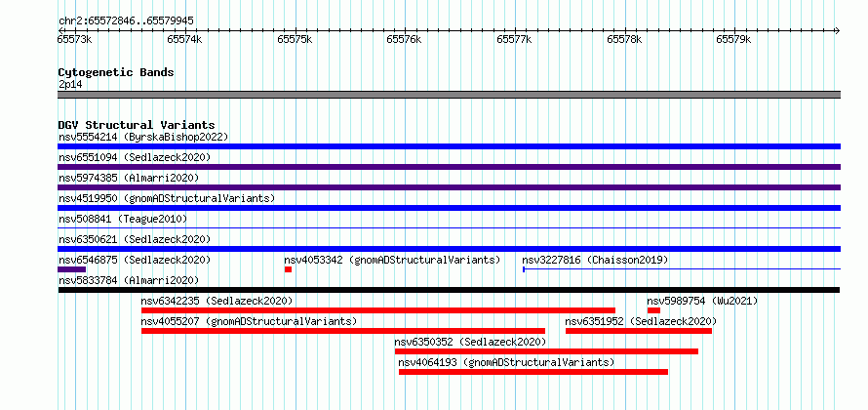Viewport: 868px width, 410px height.
Task: Click the gray 2p14 cytogenetic band bar
Action: tap(449, 95)
